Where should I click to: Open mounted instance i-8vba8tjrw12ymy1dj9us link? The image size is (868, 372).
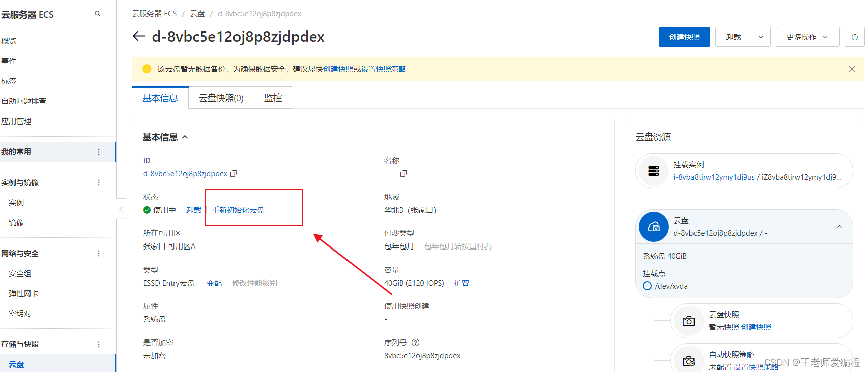(x=714, y=177)
